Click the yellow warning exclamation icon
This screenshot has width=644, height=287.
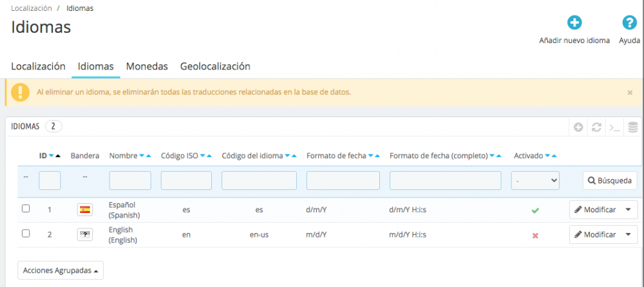point(20,93)
